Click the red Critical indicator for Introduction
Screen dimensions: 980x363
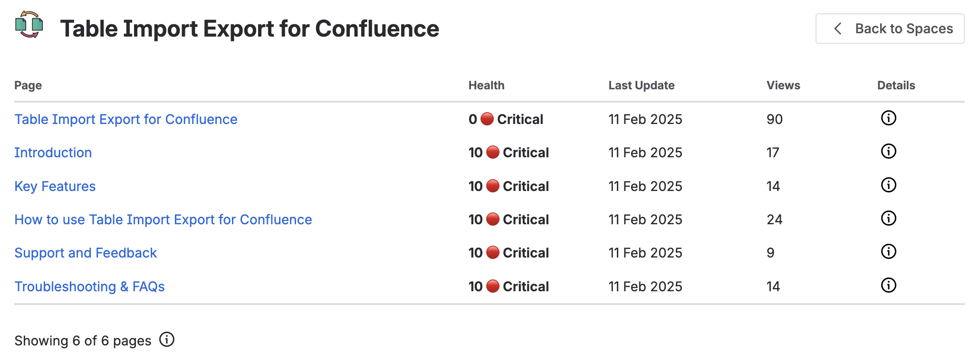[x=492, y=152]
